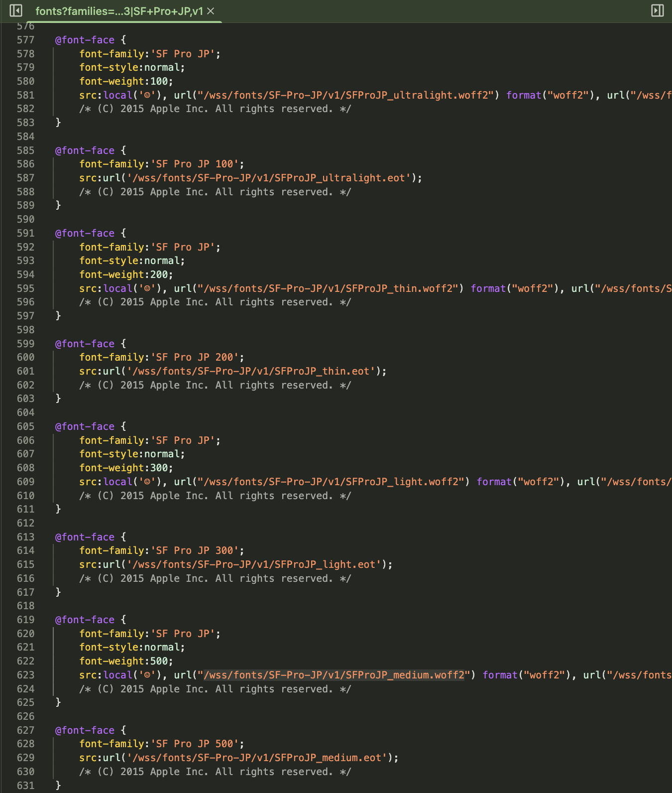
Task: Click the SFProJP_light.eot URL on line 615
Action: [x=254, y=564]
